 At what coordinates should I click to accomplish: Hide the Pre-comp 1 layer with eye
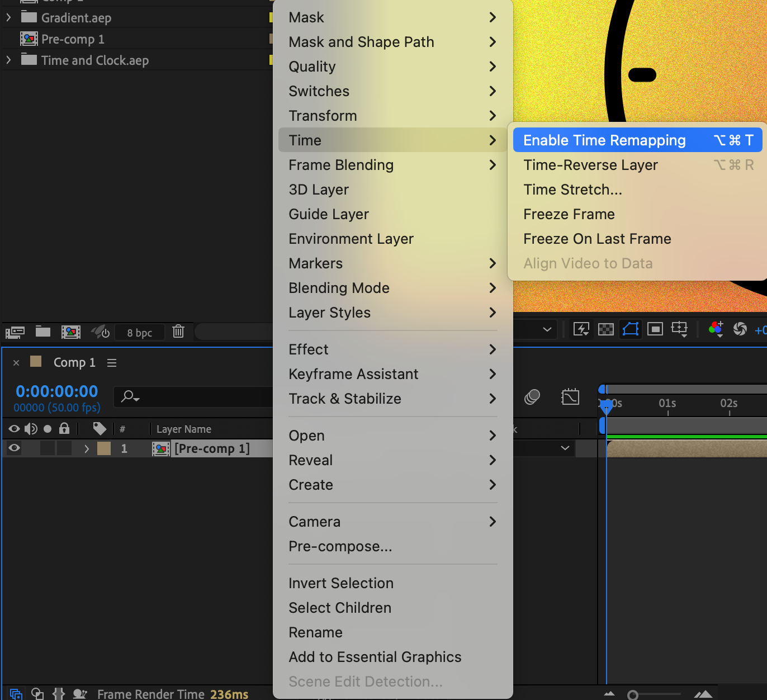click(15, 448)
